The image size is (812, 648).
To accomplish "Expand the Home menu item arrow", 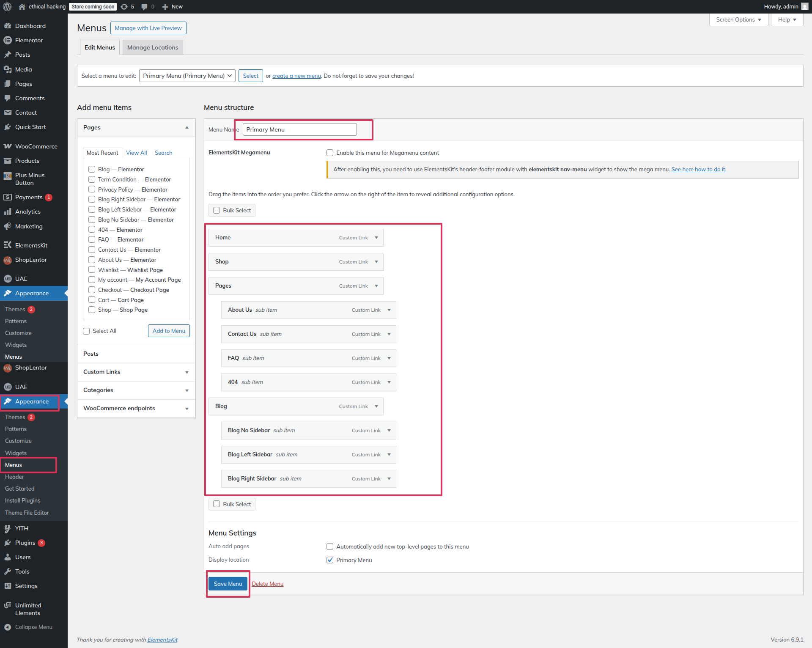I will point(376,238).
